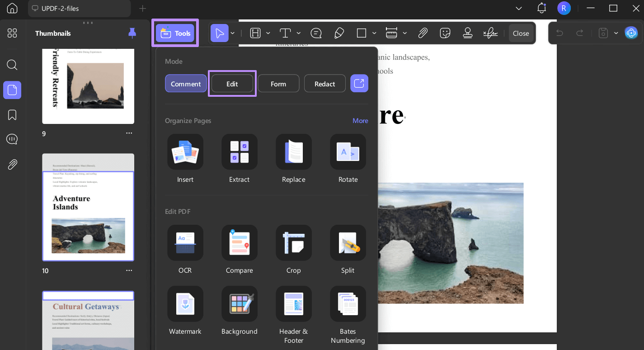Viewport: 644px width, 350px height.
Task: Select the sticker tool
Action: (x=445, y=33)
